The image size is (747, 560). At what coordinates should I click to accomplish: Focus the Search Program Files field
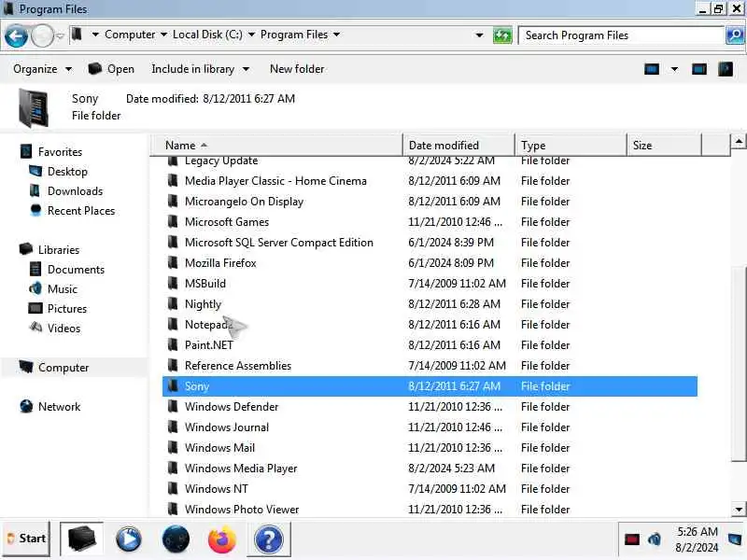click(x=621, y=35)
